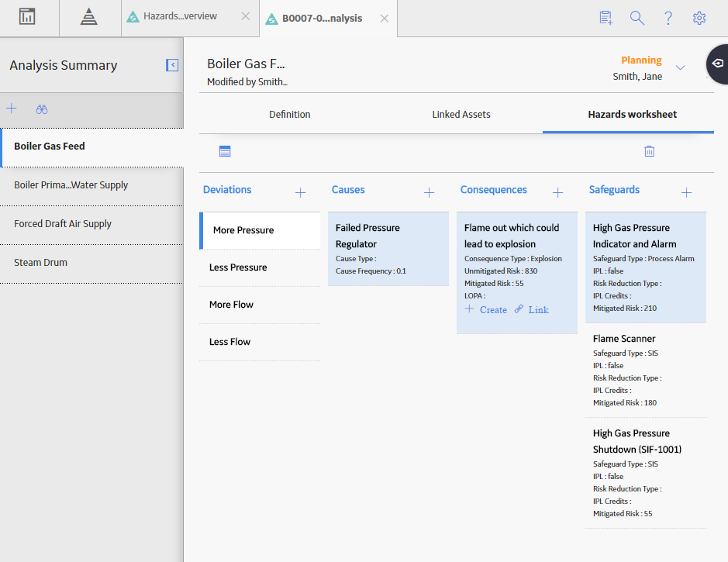Open the dashboard chart icon tab
The height and width of the screenshot is (562, 728).
point(27,17)
